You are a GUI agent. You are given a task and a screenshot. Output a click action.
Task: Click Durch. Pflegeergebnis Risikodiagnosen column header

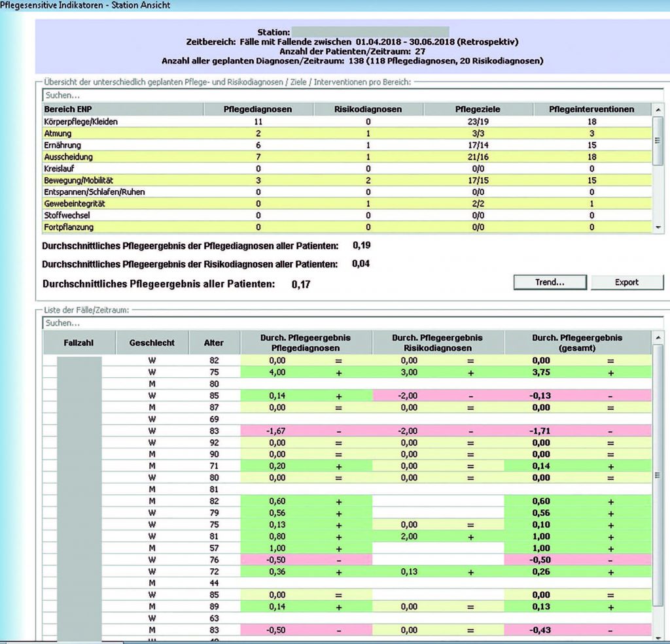point(438,343)
